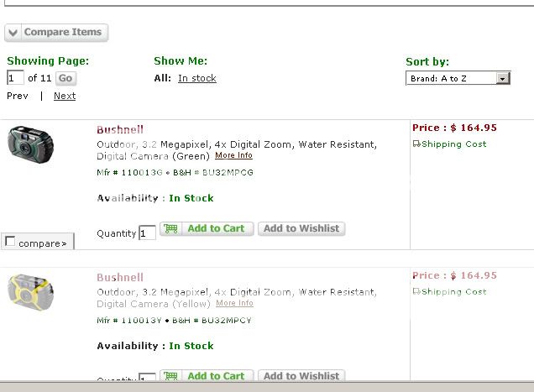The height and width of the screenshot is (392, 534).
Task: Click the quantity field for green camera
Action: click(x=147, y=233)
